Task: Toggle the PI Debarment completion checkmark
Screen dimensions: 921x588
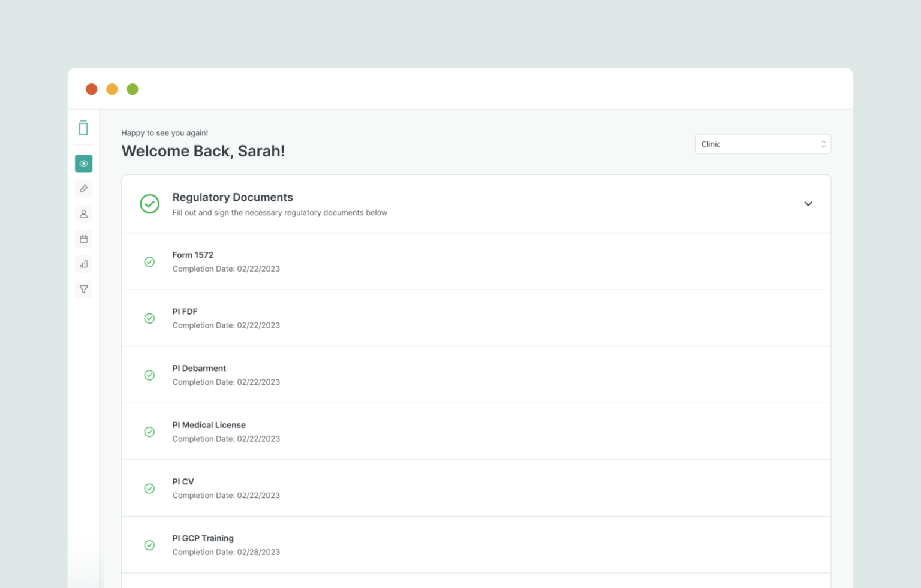Action: pos(149,375)
